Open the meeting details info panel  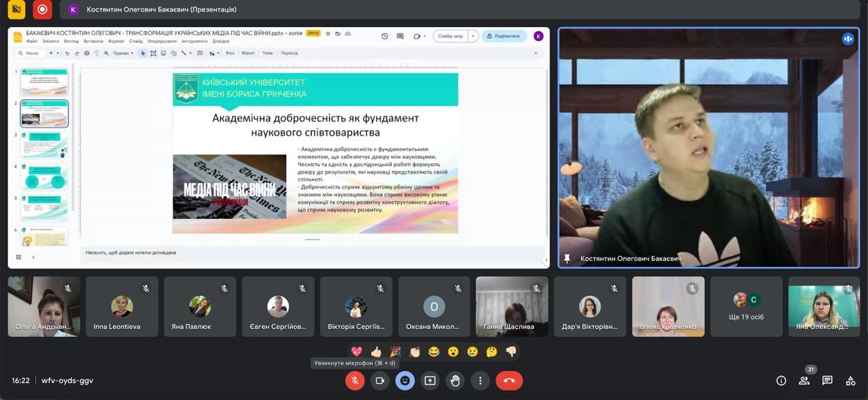781,381
